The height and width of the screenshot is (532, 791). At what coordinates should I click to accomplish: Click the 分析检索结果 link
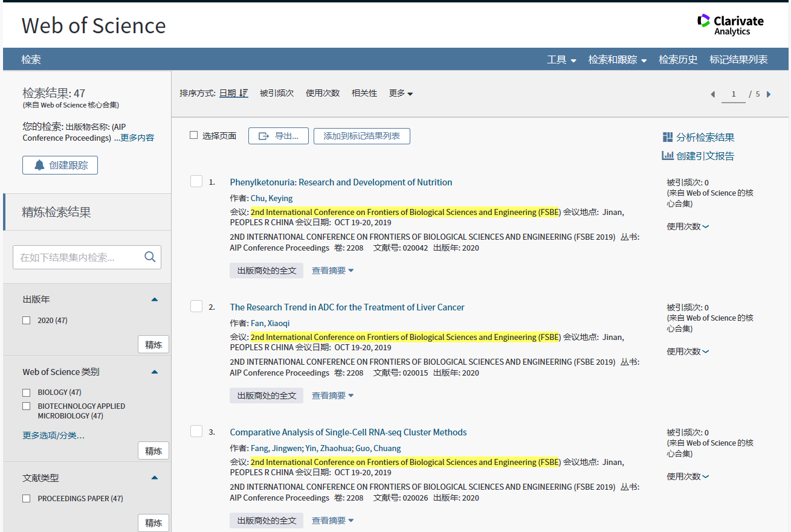(705, 138)
